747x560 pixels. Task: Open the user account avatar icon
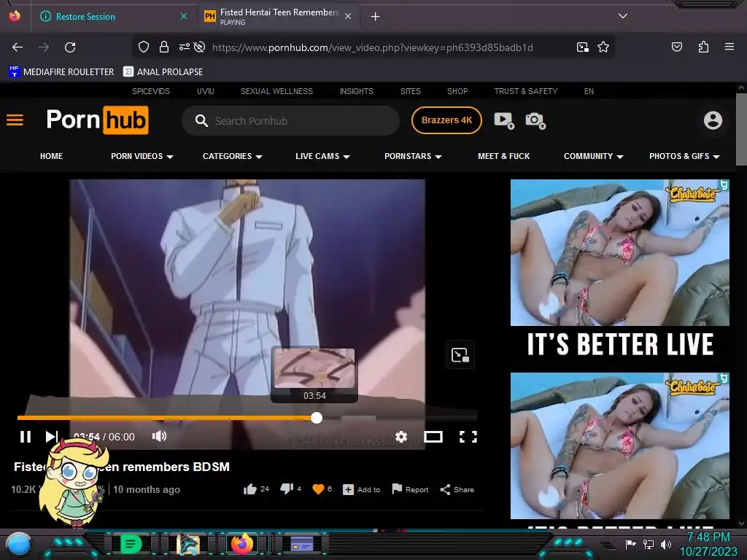click(713, 120)
